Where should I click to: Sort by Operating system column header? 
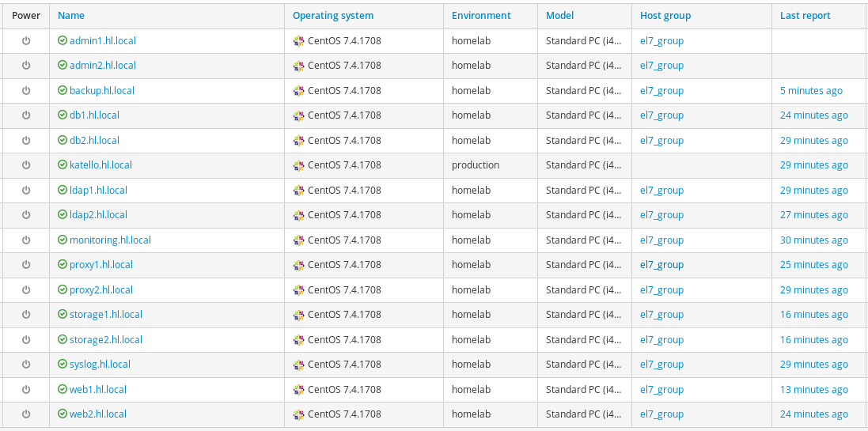[333, 15]
